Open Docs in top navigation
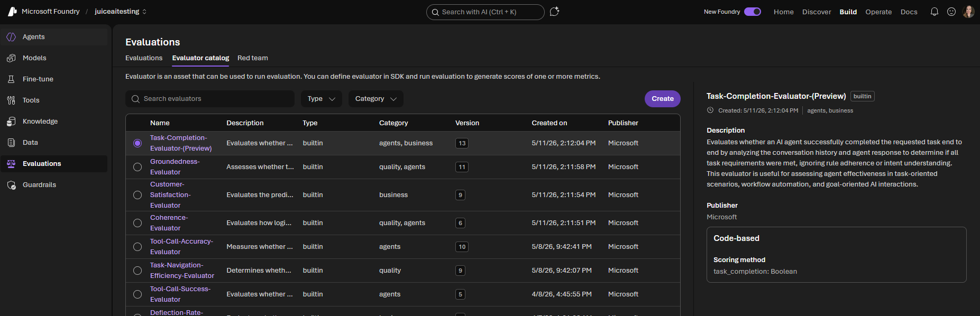This screenshot has height=316, width=980. click(x=909, y=12)
